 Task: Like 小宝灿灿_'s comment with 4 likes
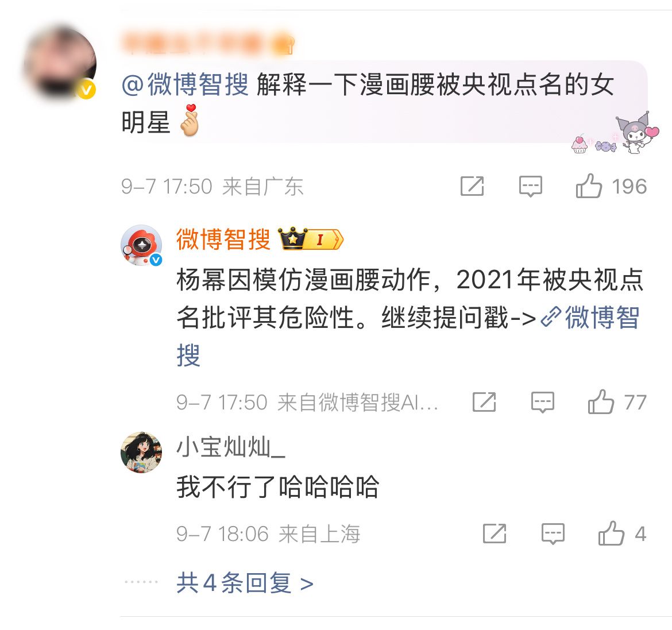[x=611, y=534]
